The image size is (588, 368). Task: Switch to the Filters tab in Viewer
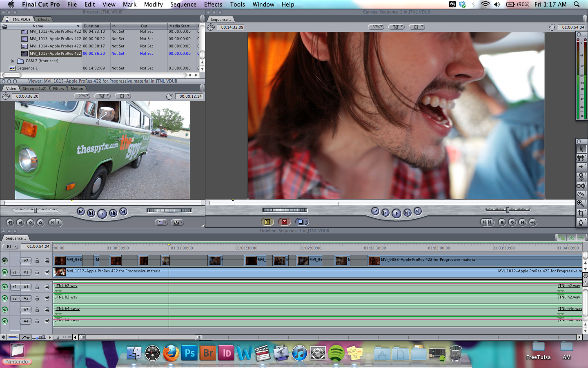pos(58,88)
